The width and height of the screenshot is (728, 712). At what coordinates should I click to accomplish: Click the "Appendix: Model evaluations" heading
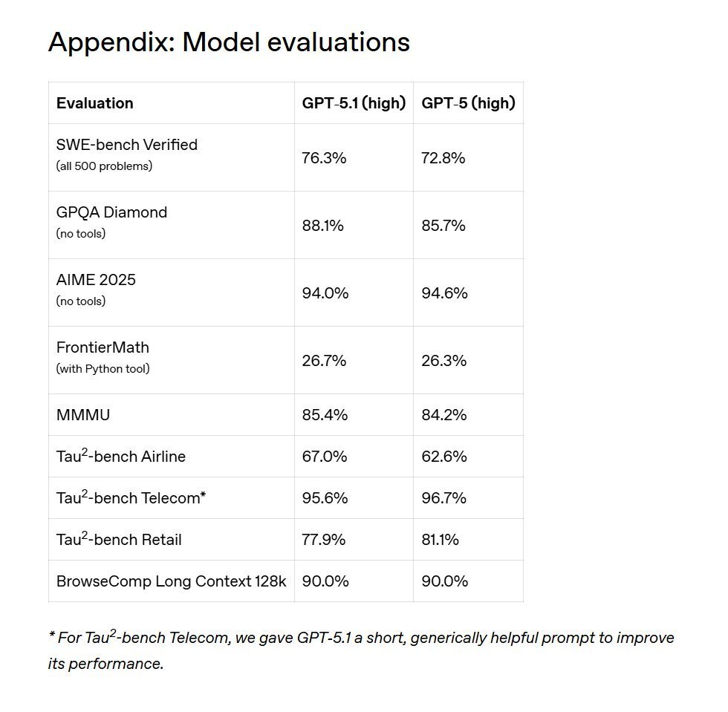(x=229, y=42)
